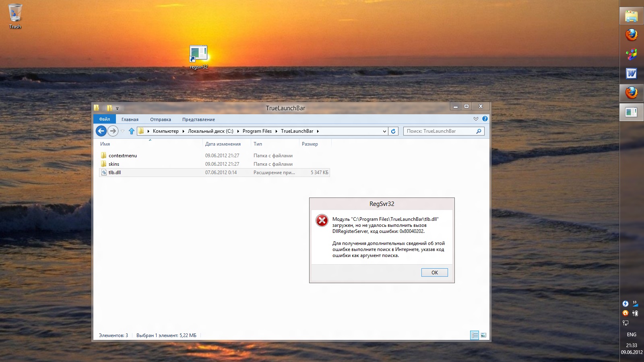Sort files by Дата изменения column
The width and height of the screenshot is (644, 362).
(223, 144)
